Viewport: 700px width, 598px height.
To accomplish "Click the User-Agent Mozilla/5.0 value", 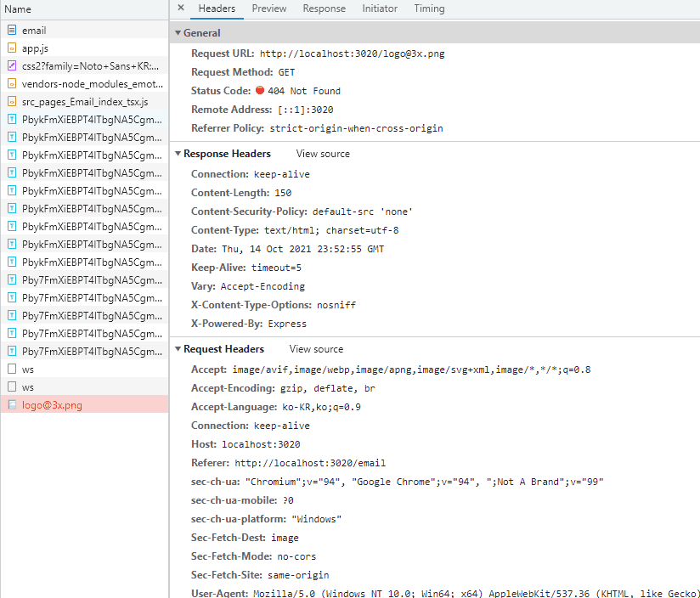I will [x=477, y=594].
